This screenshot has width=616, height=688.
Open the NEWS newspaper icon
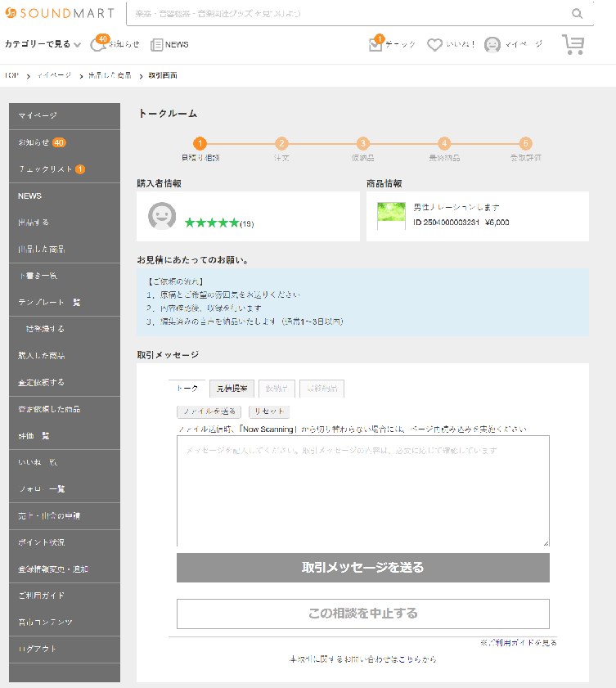(x=157, y=45)
